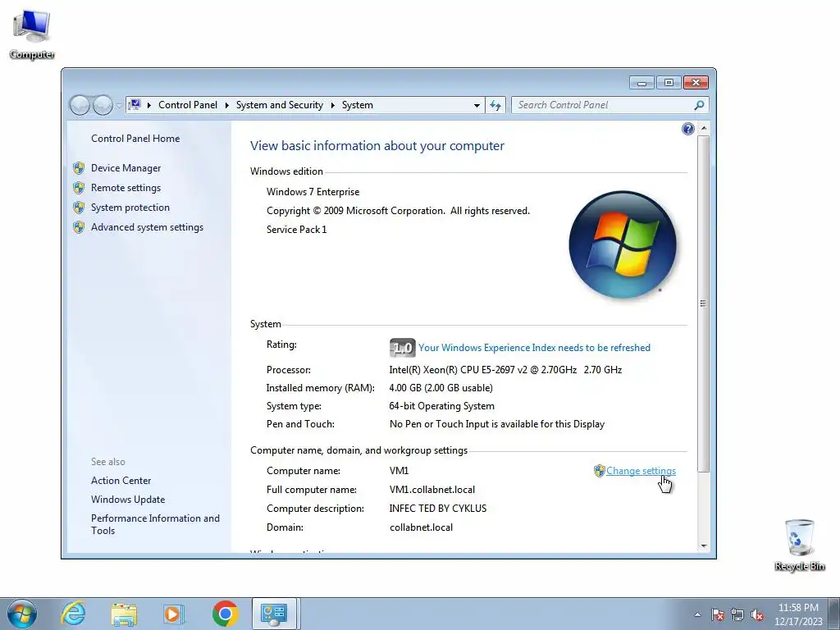
Task: Open the Computer desktop icon
Action: [32, 34]
